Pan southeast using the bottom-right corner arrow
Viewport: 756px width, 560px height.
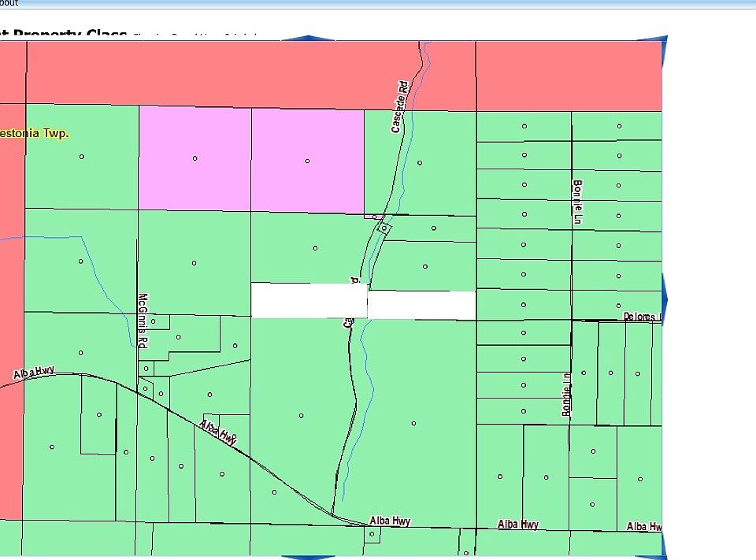coord(664,553)
